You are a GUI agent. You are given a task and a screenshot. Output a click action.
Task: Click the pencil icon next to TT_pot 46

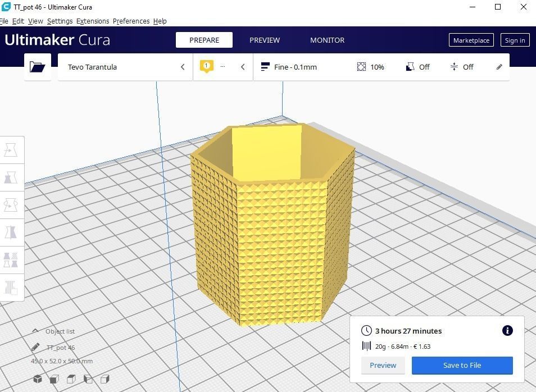(x=35, y=347)
